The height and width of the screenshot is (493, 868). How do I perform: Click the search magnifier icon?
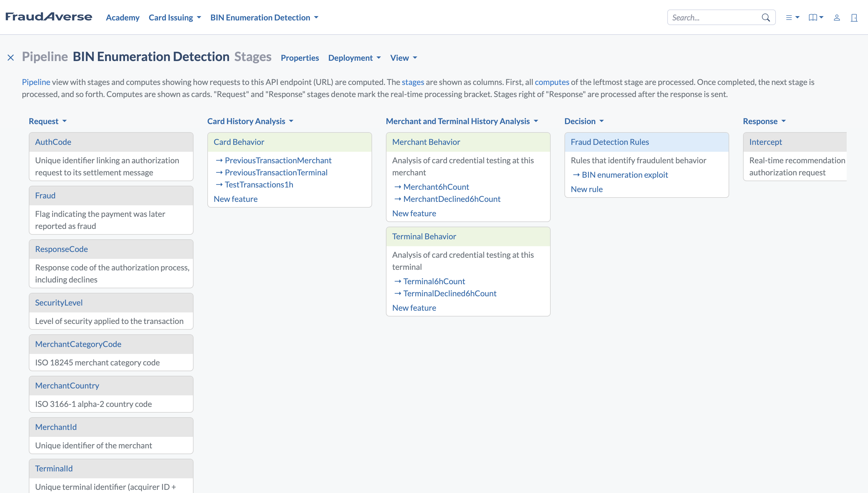(765, 18)
